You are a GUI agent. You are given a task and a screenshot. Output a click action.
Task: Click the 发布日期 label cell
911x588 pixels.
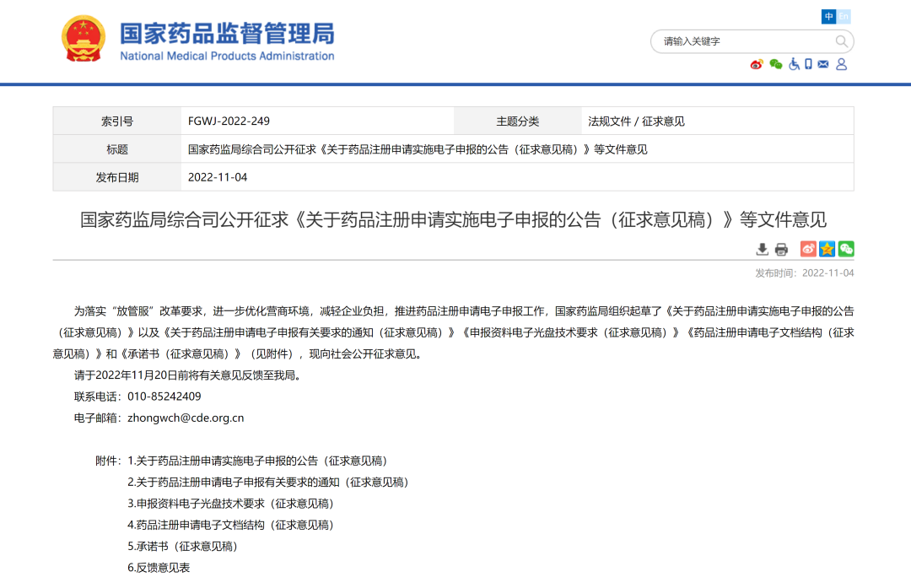point(116,177)
